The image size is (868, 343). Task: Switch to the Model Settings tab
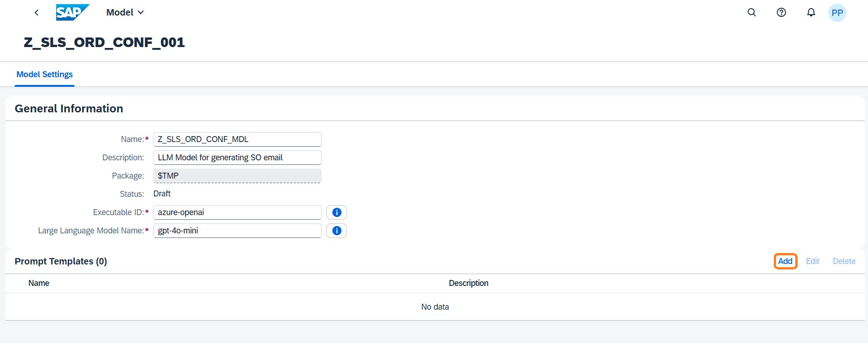coord(44,74)
